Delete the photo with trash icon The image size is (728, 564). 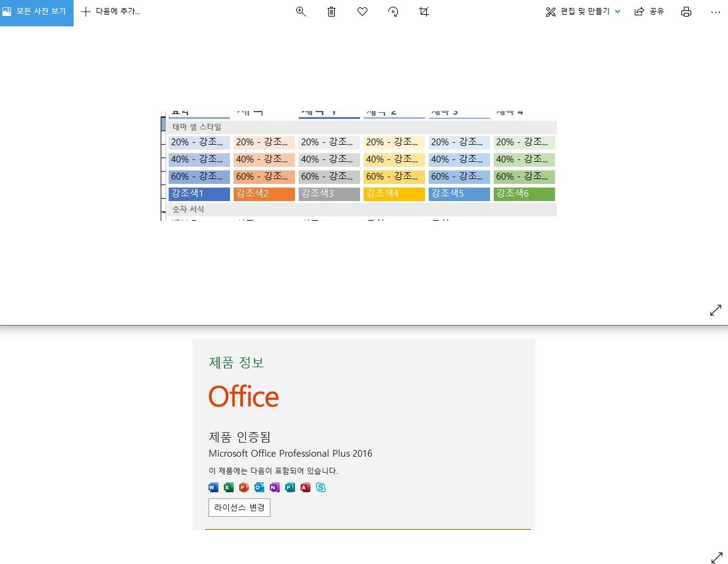(x=332, y=12)
